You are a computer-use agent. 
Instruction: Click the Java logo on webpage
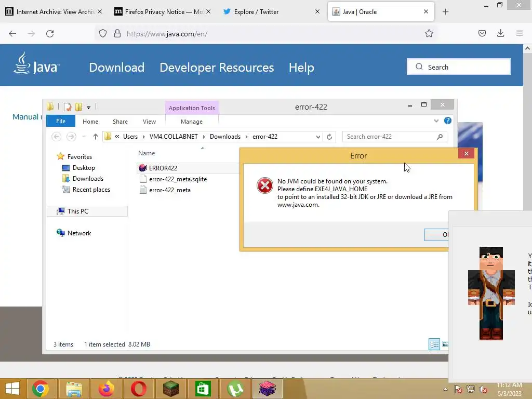coord(37,63)
